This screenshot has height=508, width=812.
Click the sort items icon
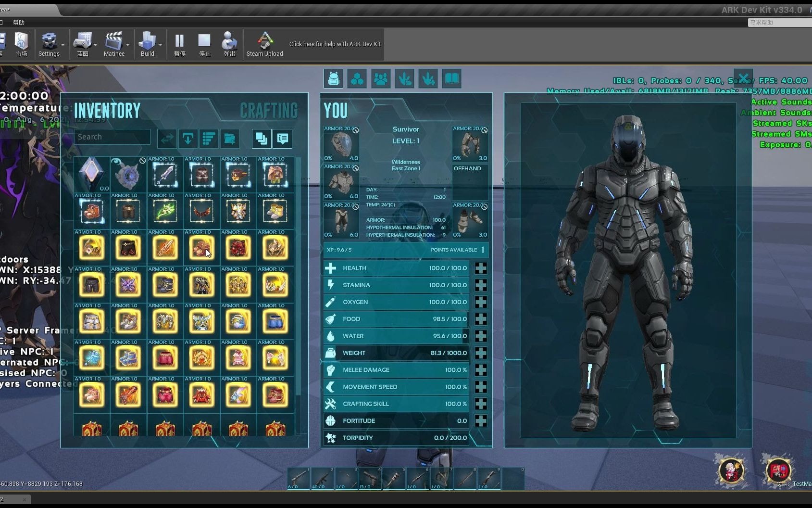coord(209,139)
